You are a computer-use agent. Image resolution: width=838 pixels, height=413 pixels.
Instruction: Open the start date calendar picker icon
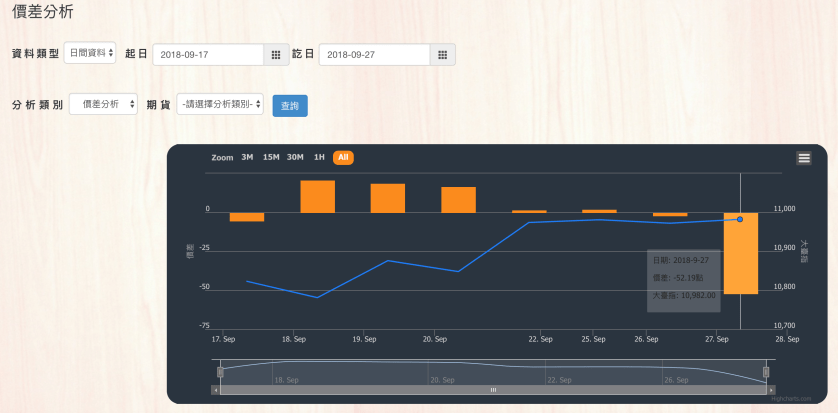pyautogui.click(x=276, y=55)
